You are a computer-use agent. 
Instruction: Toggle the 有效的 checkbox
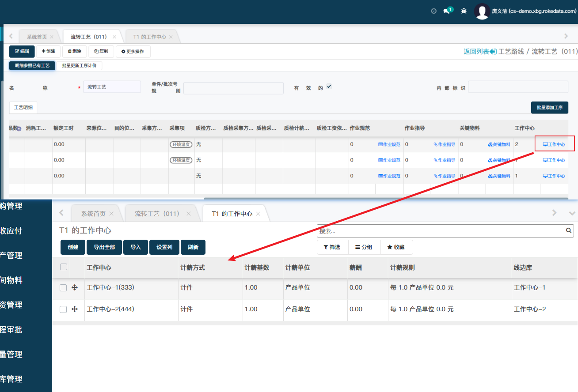tap(329, 87)
